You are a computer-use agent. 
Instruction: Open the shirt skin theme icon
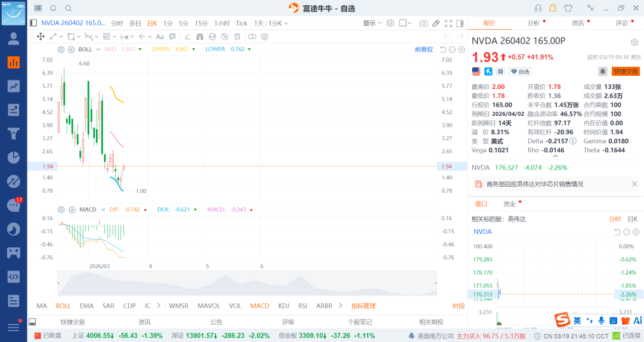coord(568,8)
